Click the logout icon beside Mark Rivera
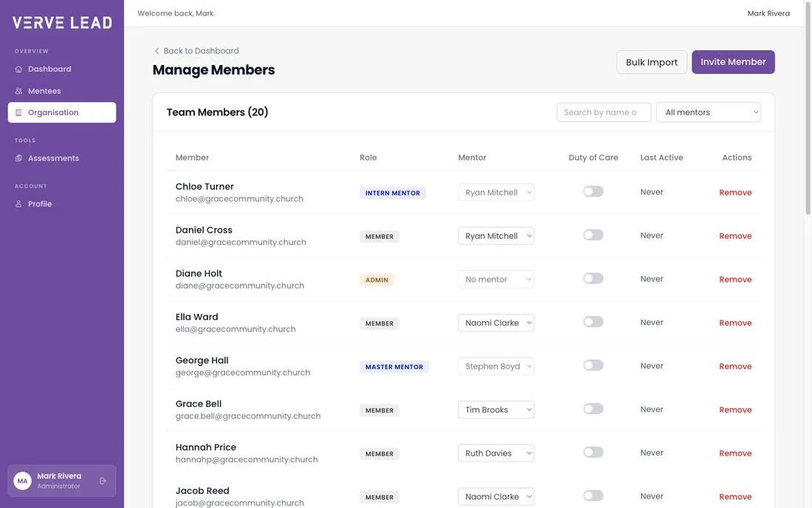The height and width of the screenshot is (508, 812). [103, 481]
